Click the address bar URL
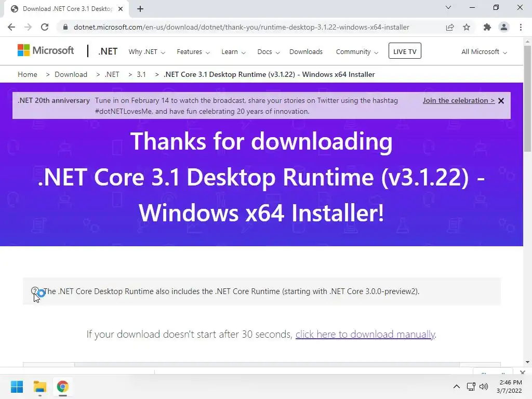532x399 pixels. pyautogui.click(x=241, y=27)
